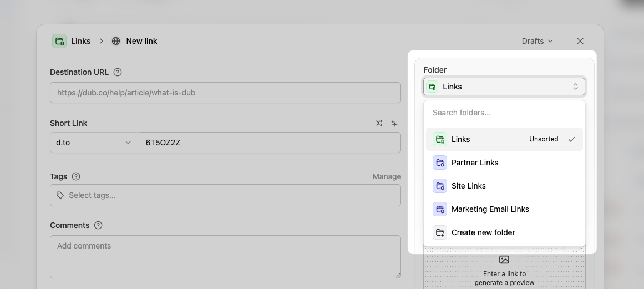
Task: Generate short link with AI sparkle icon
Action: pyautogui.click(x=394, y=123)
